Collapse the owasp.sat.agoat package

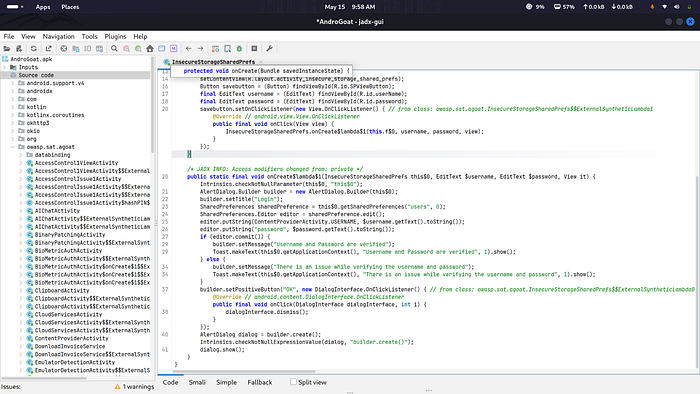tap(13, 147)
